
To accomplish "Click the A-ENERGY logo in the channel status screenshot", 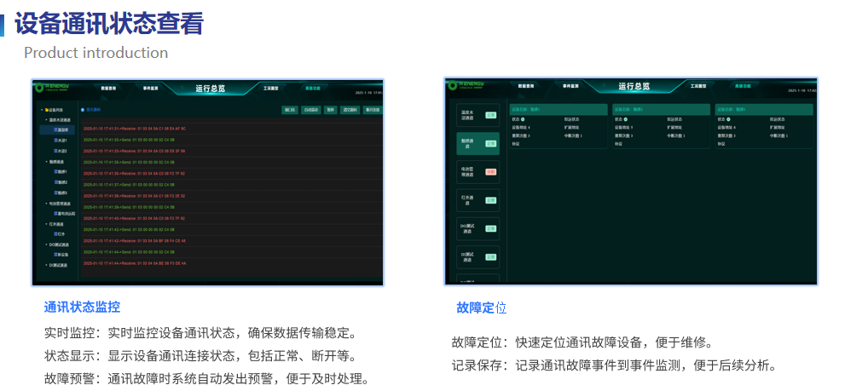I will [466, 85].
